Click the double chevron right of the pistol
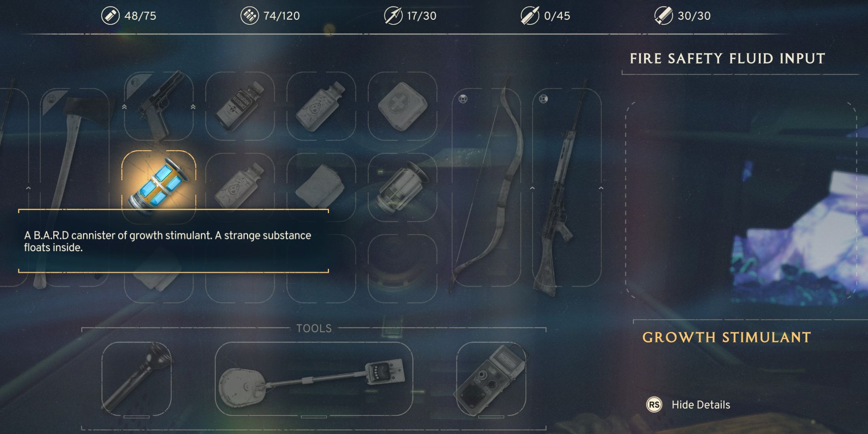The image size is (868, 434). pos(193,107)
